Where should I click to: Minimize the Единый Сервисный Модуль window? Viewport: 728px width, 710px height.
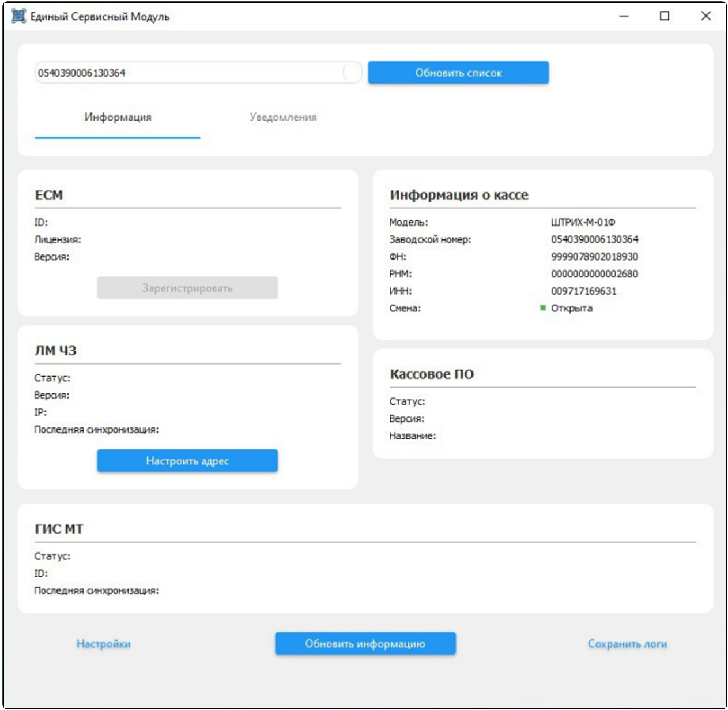(624, 16)
